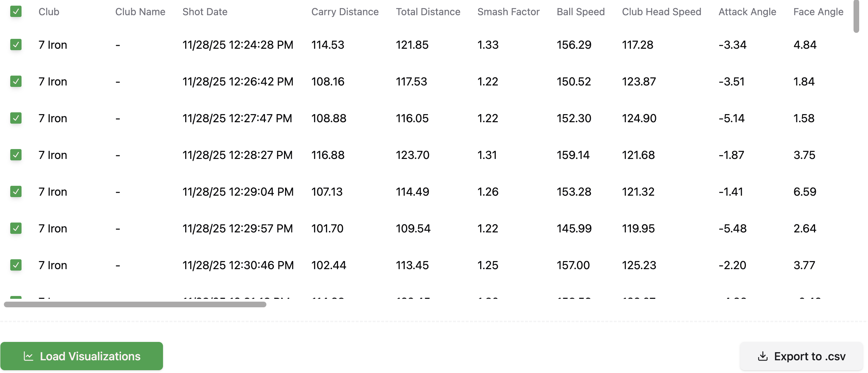Click the Load Visualizations button
The height and width of the screenshot is (373, 868).
coord(82,356)
